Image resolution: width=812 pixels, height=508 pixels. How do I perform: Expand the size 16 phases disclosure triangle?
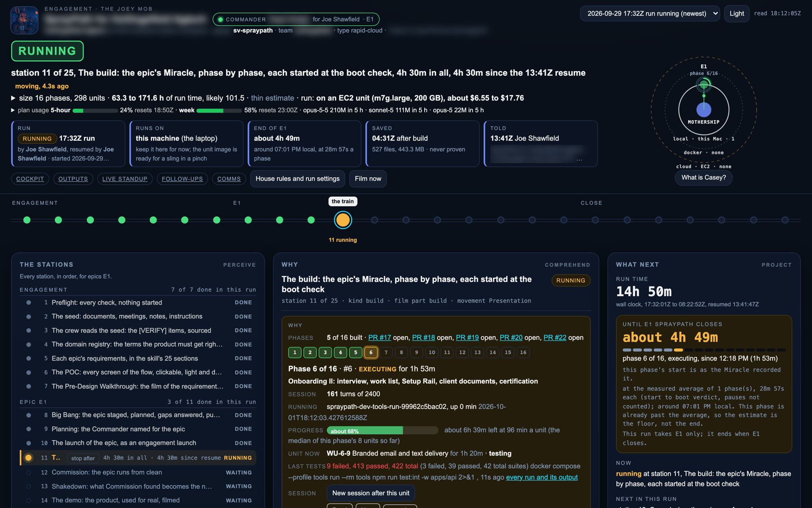13,98
